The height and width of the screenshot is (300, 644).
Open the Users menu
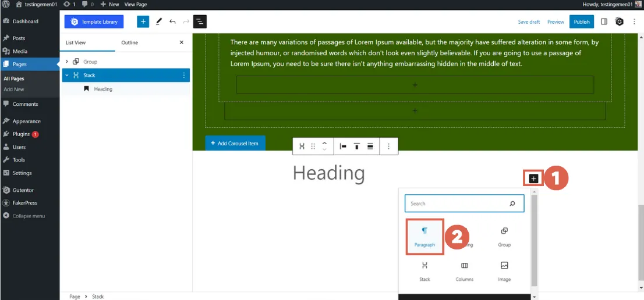(x=19, y=147)
